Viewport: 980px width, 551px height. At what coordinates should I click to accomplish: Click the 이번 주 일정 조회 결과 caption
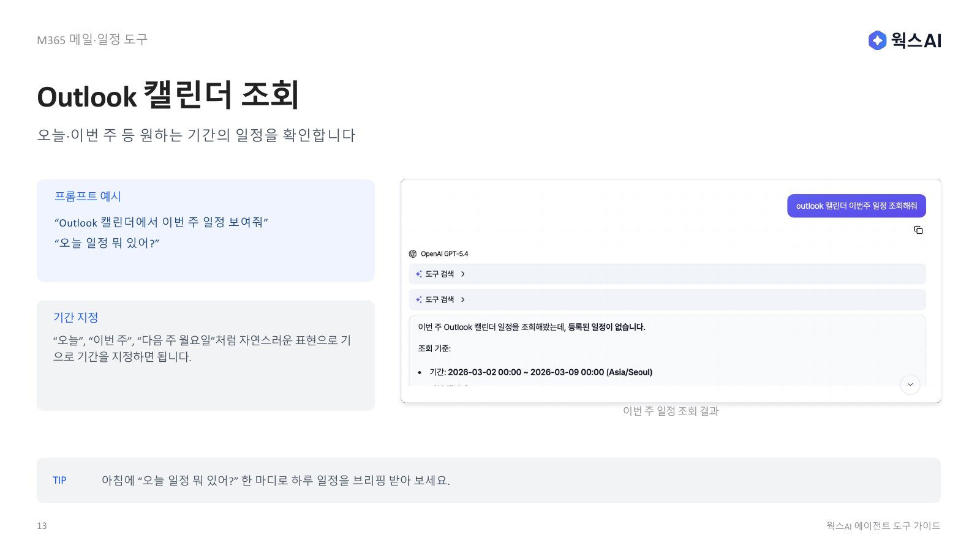671,411
